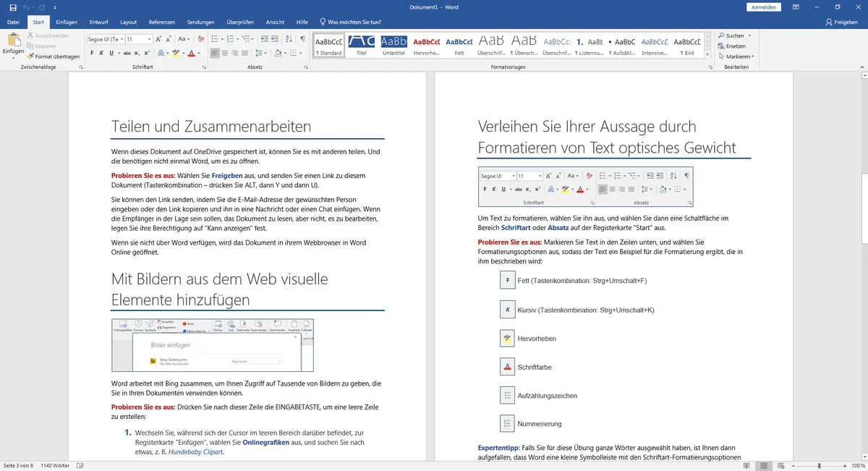
Task: Click the Sort A-Z icon
Action: pyautogui.click(x=289, y=39)
